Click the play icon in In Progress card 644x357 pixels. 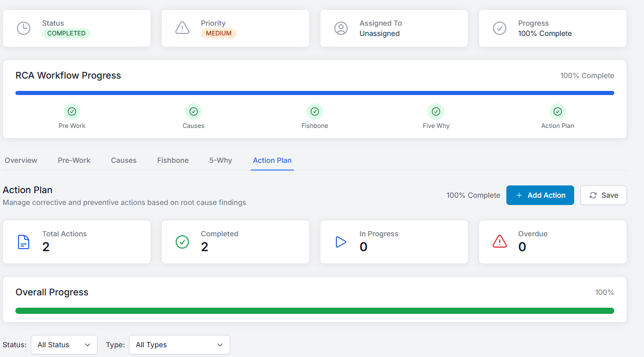coord(341,242)
